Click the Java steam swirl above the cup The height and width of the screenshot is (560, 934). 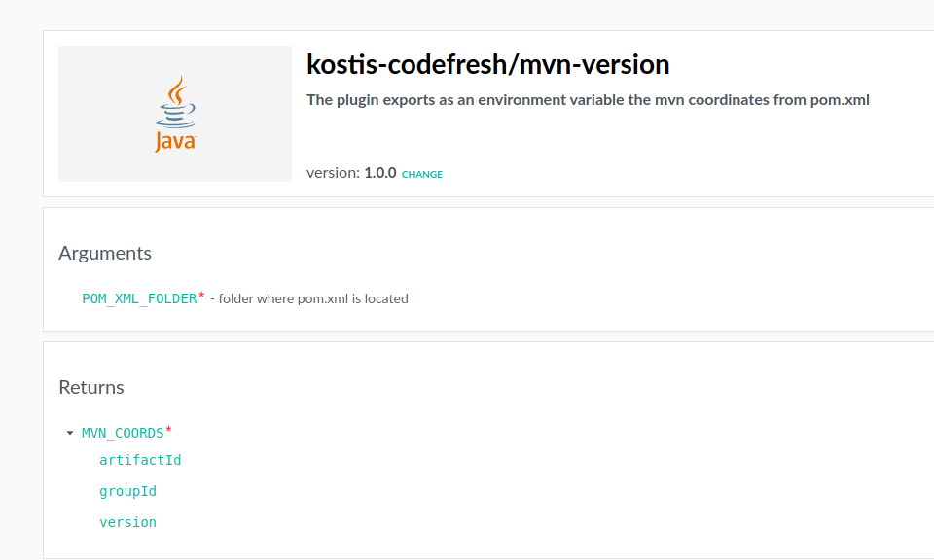[x=176, y=90]
